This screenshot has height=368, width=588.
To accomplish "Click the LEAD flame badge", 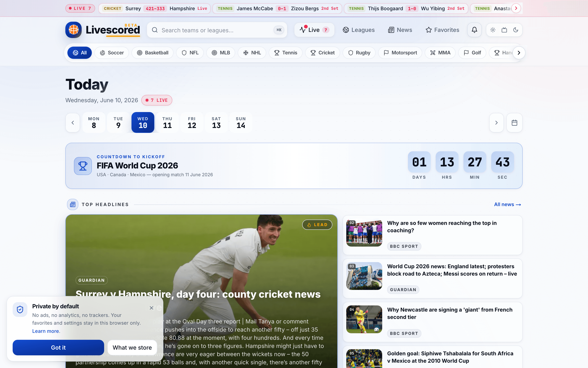I will [317, 225].
